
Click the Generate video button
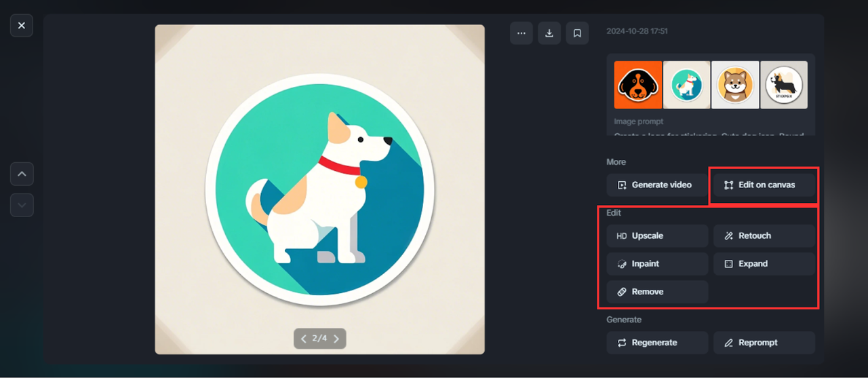tap(658, 185)
